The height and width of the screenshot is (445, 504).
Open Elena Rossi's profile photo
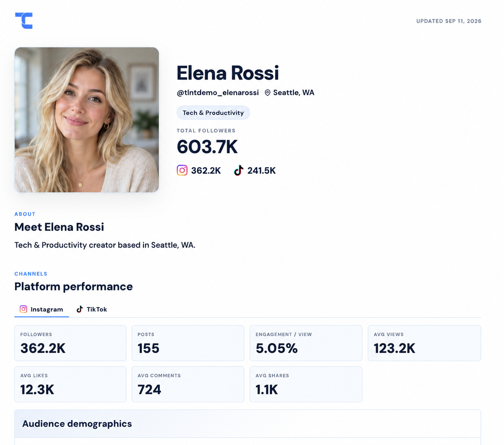pos(86,120)
